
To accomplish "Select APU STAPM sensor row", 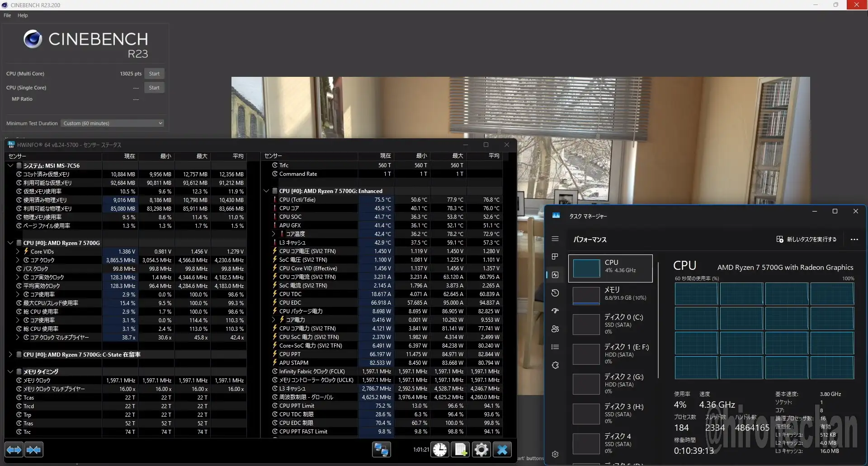I will [382, 363].
